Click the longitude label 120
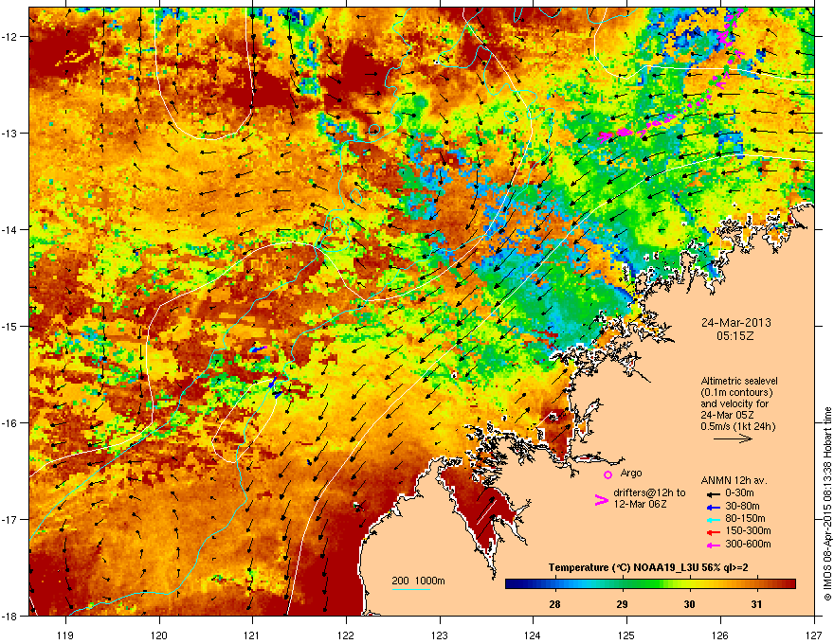834x644 pixels. tap(159, 635)
